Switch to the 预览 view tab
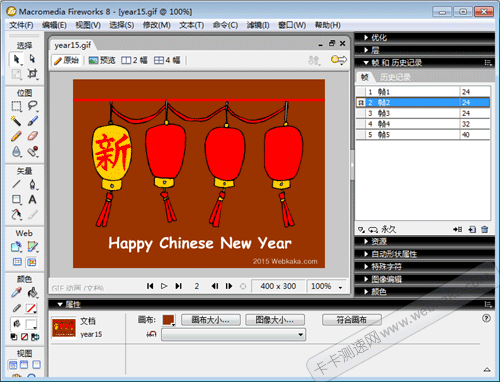Viewport: 500px width, 382px height. click(x=102, y=60)
